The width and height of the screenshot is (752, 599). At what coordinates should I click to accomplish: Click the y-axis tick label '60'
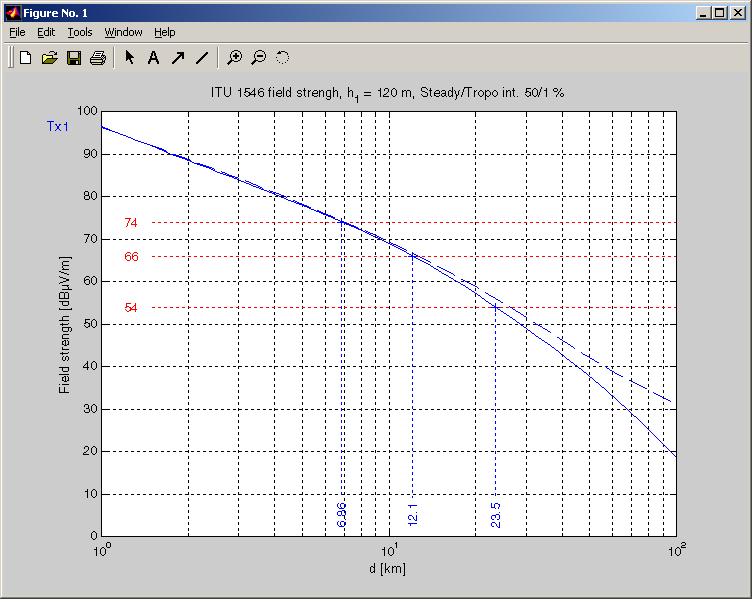click(x=91, y=281)
